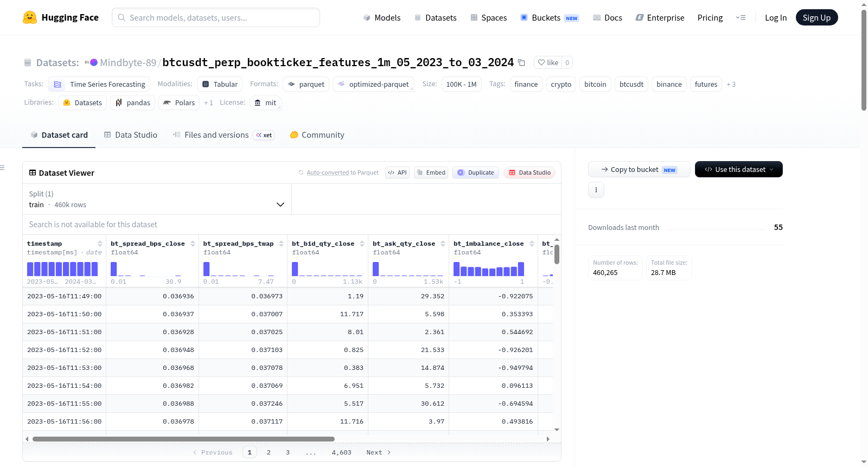868x467 pixels.
Task: Open Enterprise in navigation
Action: [x=660, y=18]
